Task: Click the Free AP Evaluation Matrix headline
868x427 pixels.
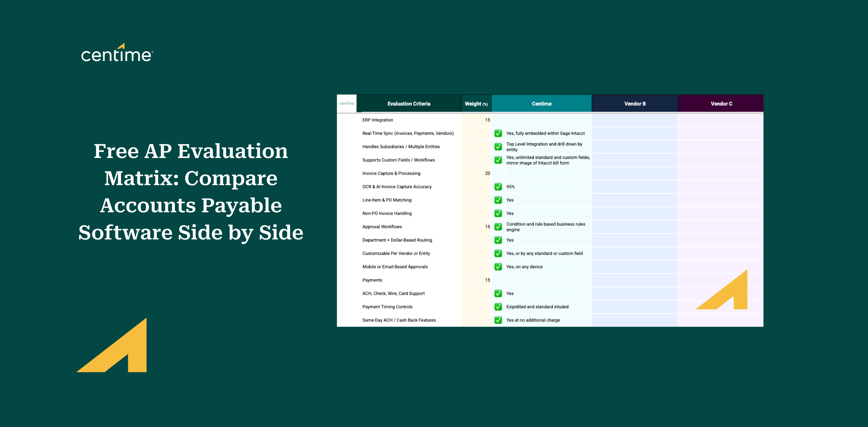Action: [191, 192]
